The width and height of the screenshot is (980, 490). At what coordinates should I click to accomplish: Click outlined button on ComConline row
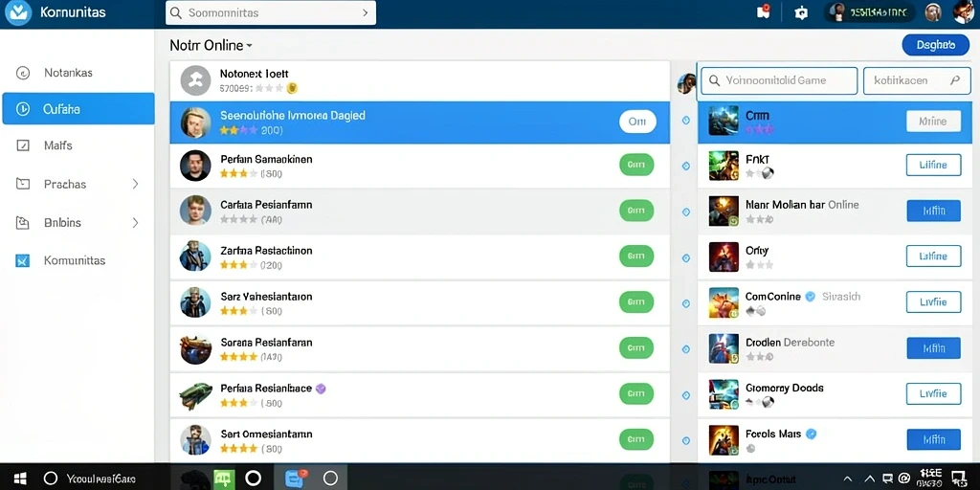point(934,301)
